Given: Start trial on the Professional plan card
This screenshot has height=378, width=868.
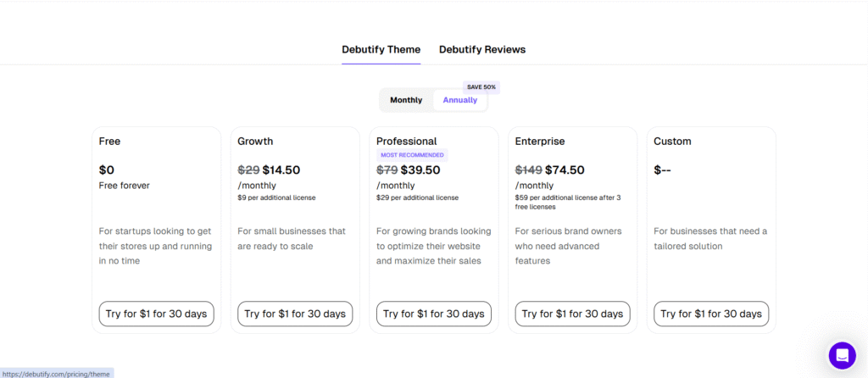Looking at the screenshot, I should pos(433,314).
